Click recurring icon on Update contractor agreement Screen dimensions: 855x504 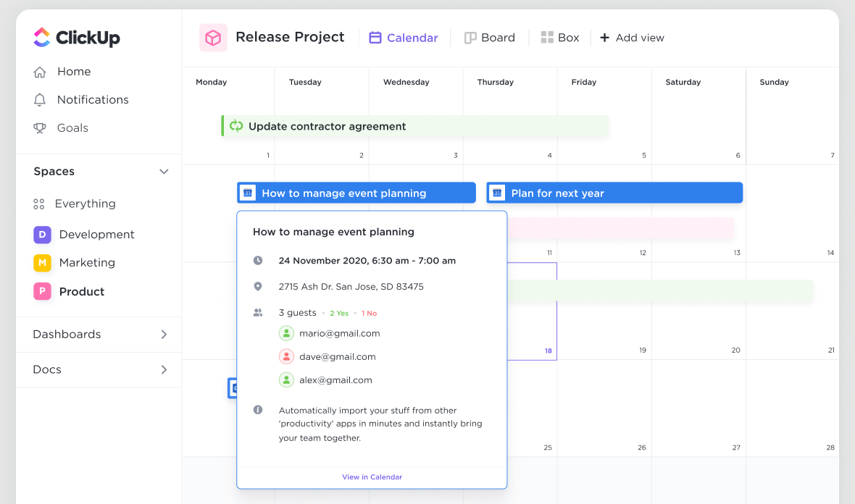pos(236,126)
